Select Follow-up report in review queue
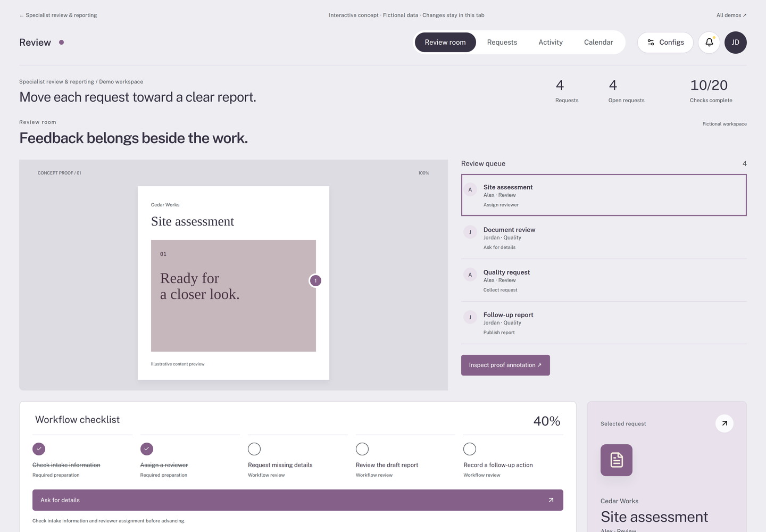Viewport: 766px width, 532px height. [x=604, y=323]
